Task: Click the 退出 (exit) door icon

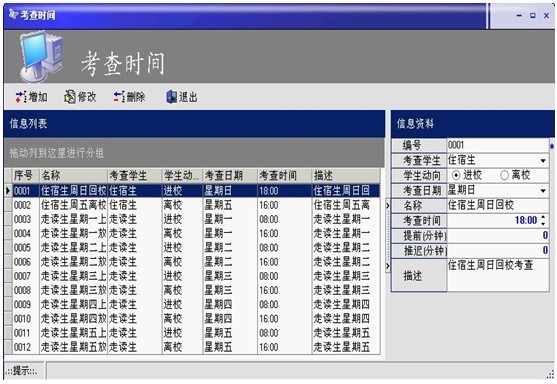Action: pyautogui.click(x=172, y=97)
